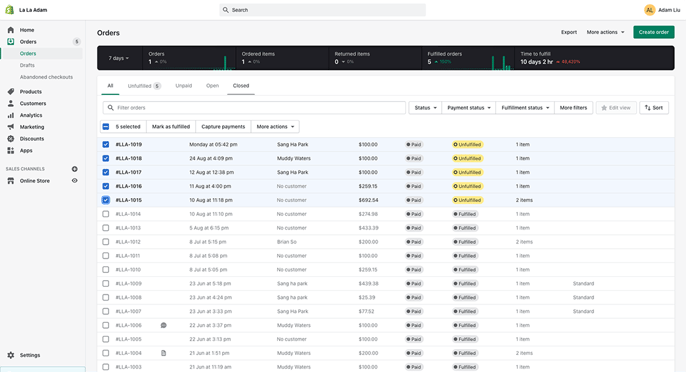Screen dimensions: 686x372
Task: Open the Home section via its house icon
Action: point(10,30)
